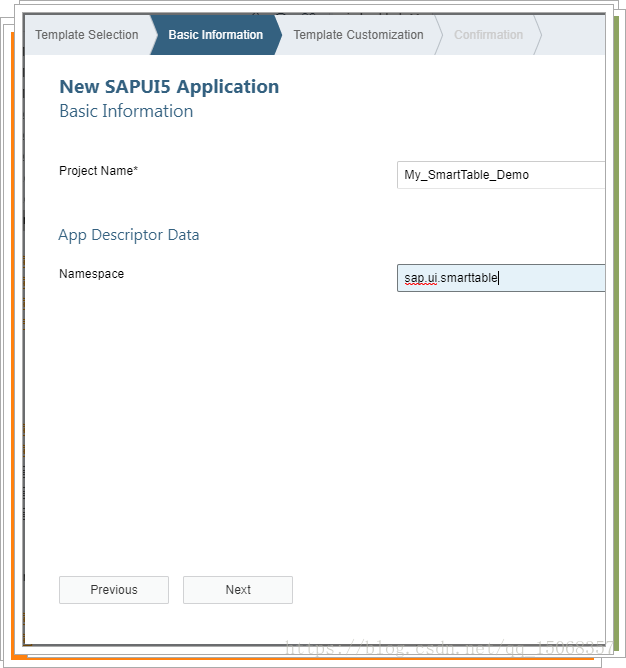Click the Next button
626x668 pixels.
238,590
